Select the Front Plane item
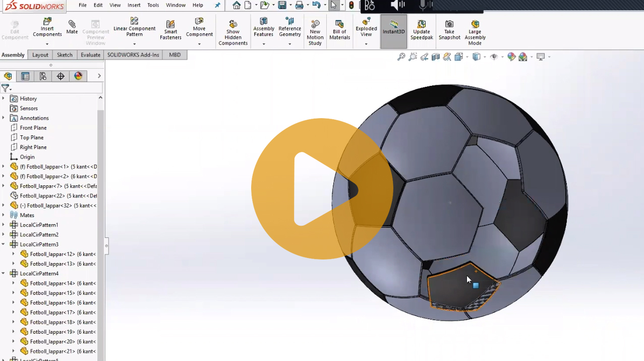The width and height of the screenshot is (644, 361). click(x=33, y=128)
